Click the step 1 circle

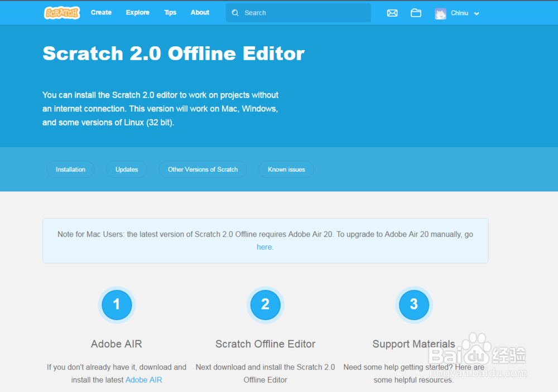[117, 305]
